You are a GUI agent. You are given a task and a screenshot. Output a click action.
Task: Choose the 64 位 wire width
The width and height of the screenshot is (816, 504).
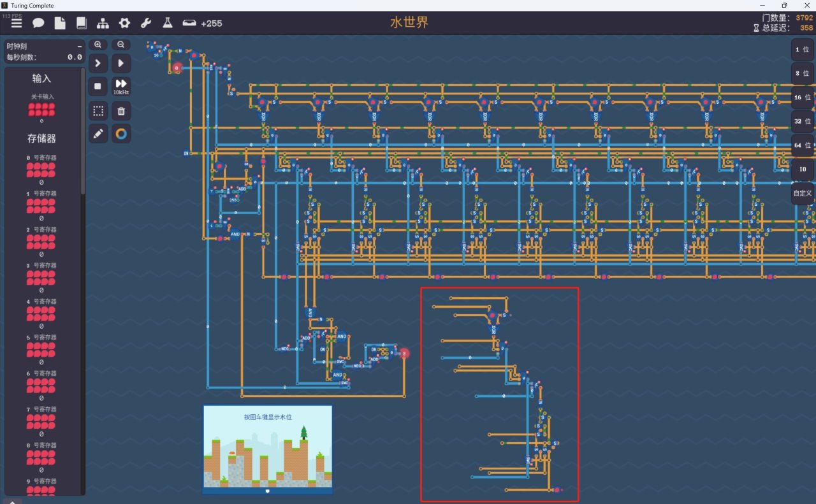click(803, 145)
